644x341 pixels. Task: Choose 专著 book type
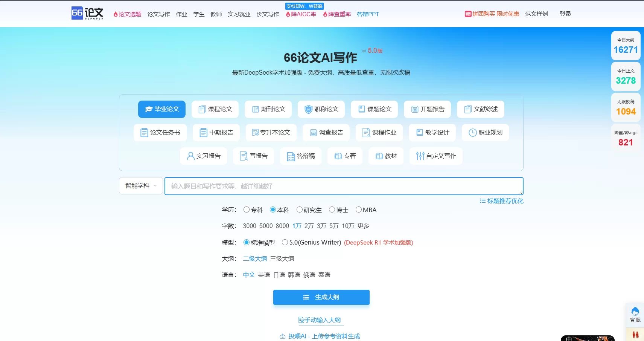click(345, 156)
